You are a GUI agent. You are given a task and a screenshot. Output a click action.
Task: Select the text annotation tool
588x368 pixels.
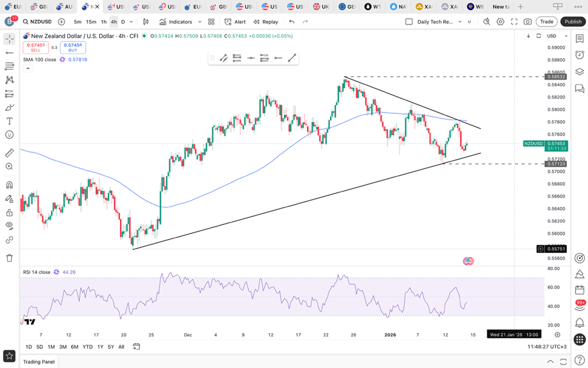pos(10,121)
